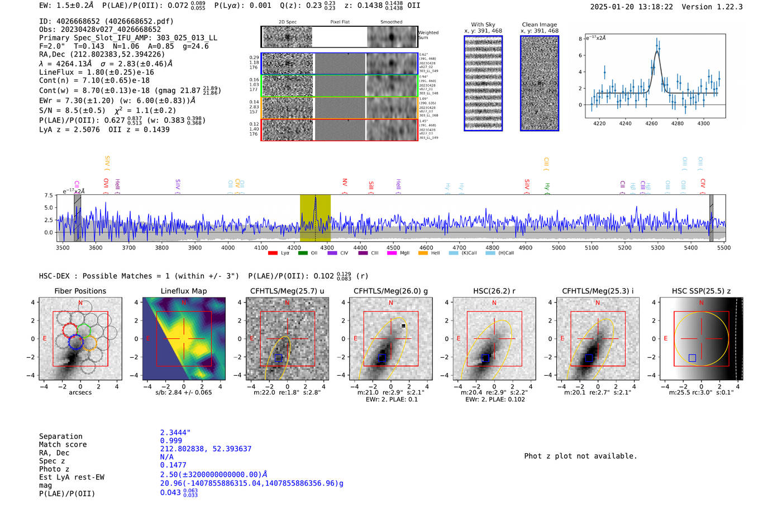Click the Gaussian emission line fit plot
The image size is (782, 532).
point(655,76)
